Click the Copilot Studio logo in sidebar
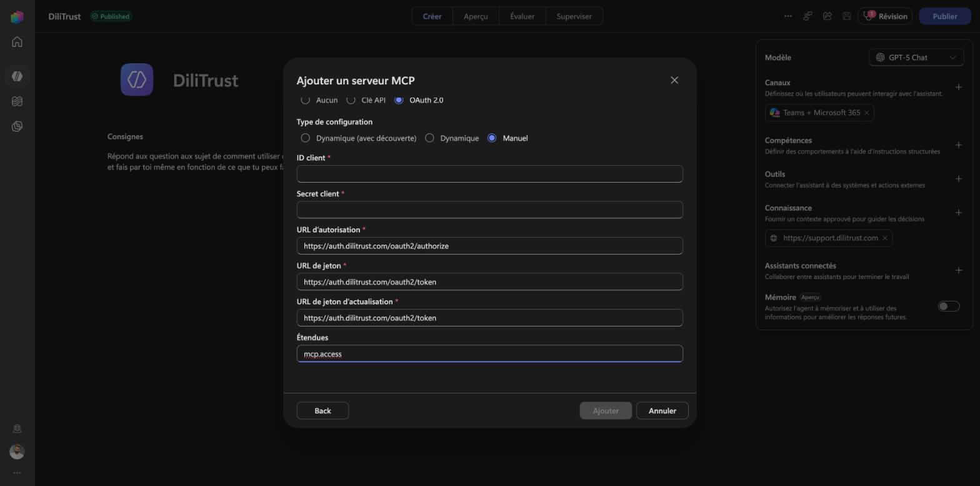Image resolution: width=980 pixels, height=486 pixels. pyautogui.click(x=17, y=17)
